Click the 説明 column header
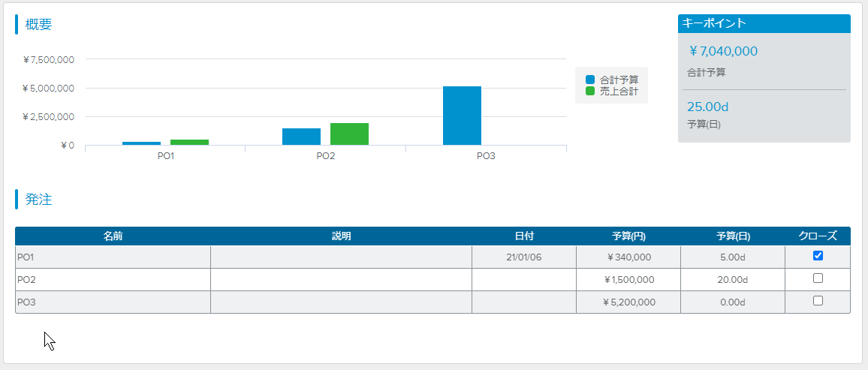Screen dimensions: 868x370 coord(341,236)
